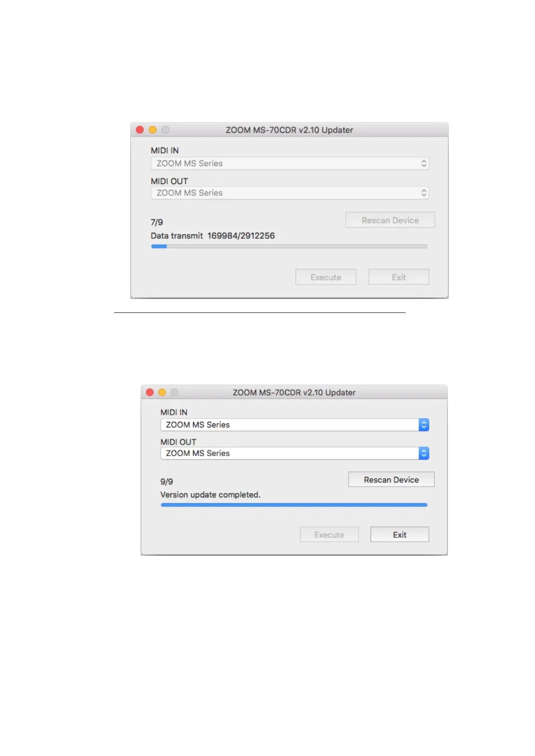
Task: Minimize the completed Updater window via yellow button
Action: (162, 392)
